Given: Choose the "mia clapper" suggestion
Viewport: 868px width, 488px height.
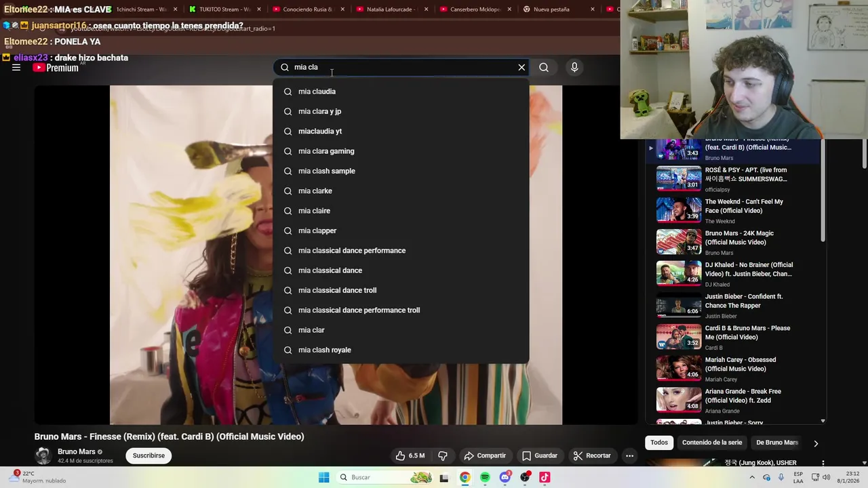Looking at the screenshot, I should (x=401, y=230).
